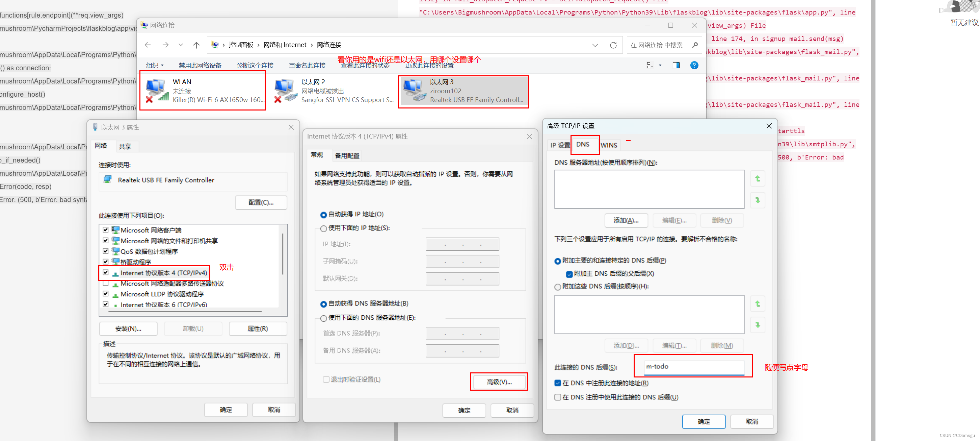The image size is (980, 441).
Task: Move DNS server address up with green arrow
Action: pos(758,178)
